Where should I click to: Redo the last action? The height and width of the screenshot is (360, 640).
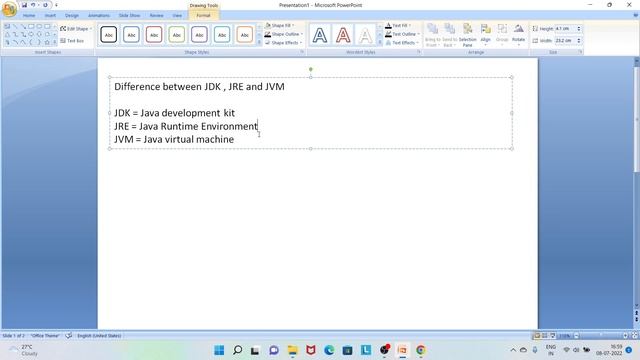tap(45, 5)
